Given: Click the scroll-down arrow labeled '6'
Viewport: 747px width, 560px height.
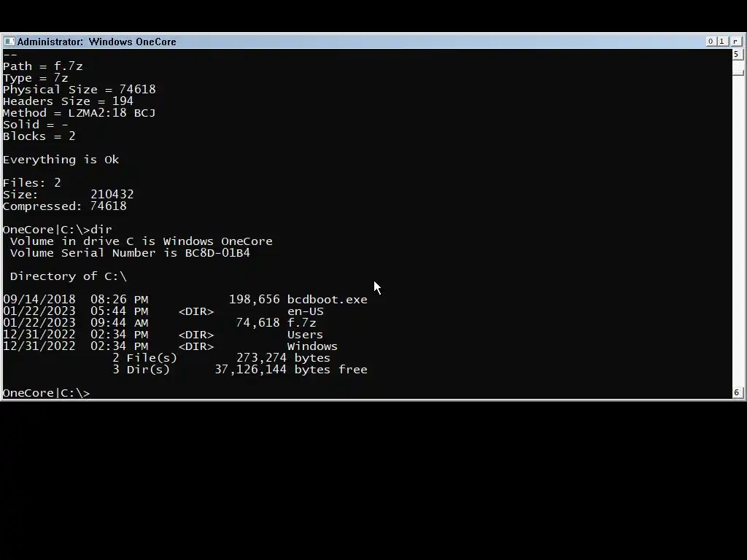Looking at the screenshot, I should 737,392.
